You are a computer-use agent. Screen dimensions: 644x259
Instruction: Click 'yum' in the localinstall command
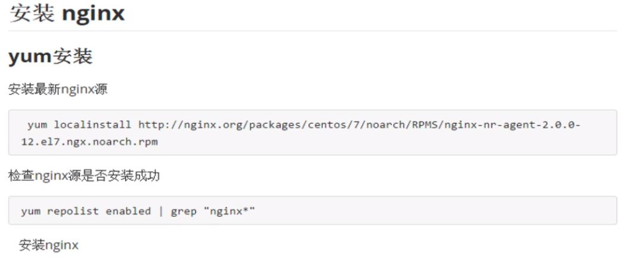(37, 125)
